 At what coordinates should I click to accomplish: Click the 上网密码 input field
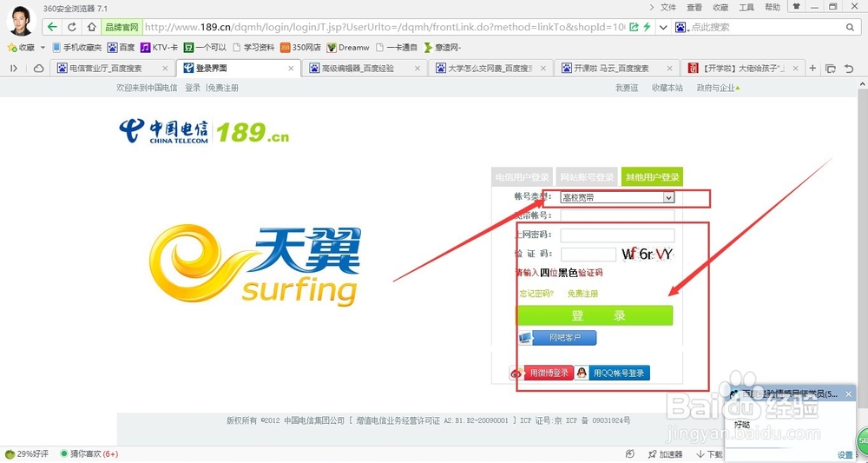click(x=617, y=235)
